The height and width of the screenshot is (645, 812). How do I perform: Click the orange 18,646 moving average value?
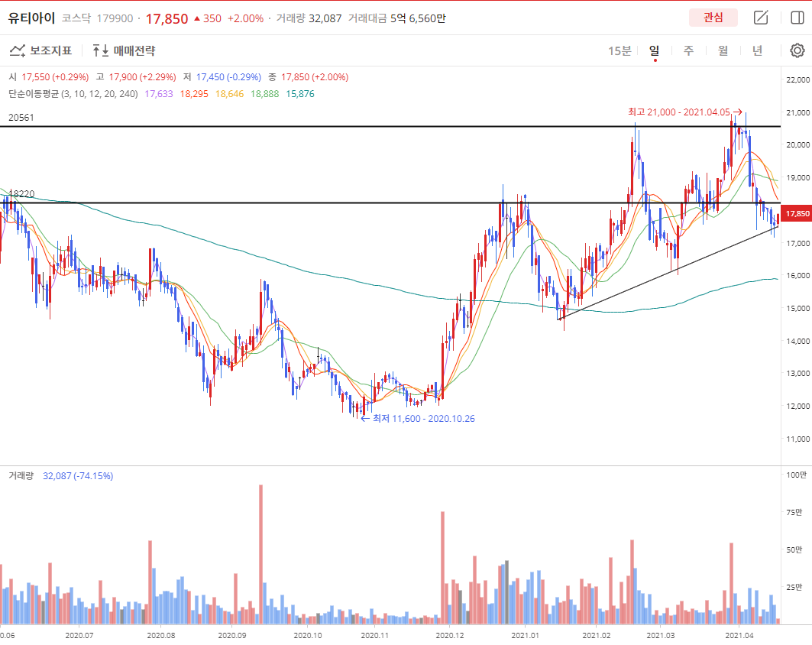pyautogui.click(x=229, y=94)
